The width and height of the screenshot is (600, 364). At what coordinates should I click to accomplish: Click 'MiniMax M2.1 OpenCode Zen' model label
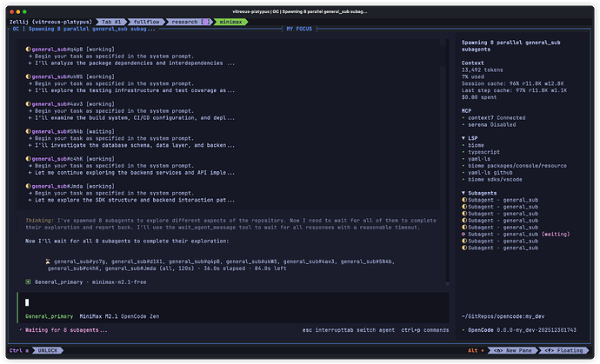[x=119, y=316]
